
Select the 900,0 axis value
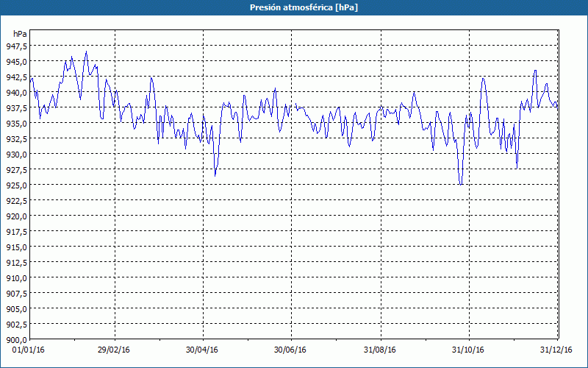(x=16, y=340)
